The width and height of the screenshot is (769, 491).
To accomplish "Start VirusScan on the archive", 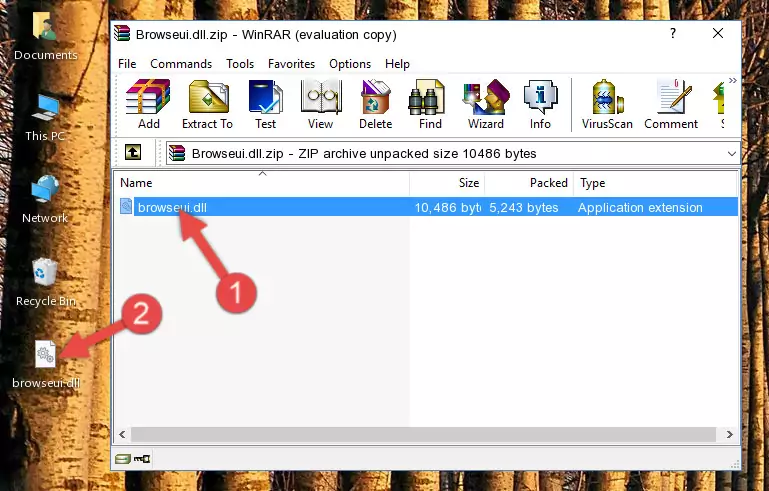I will [x=607, y=104].
